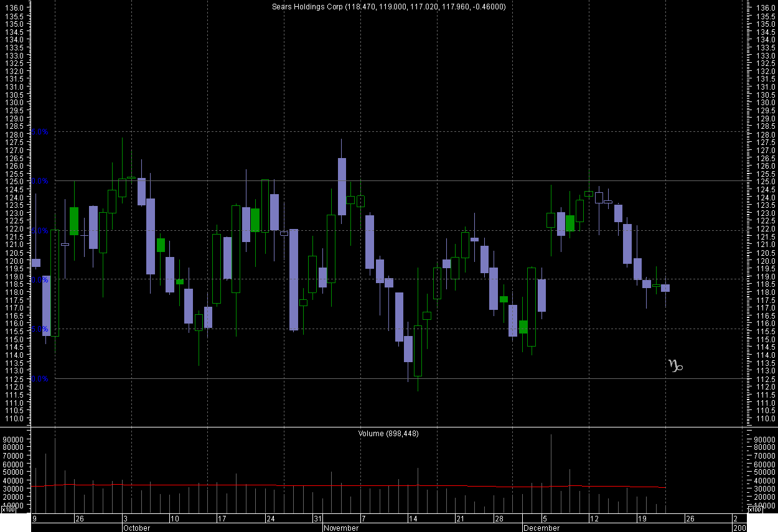Click the solid horizontal line at the 125.0 price level
Viewport: 778px width, 532px height.
click(x=436, y=181)
